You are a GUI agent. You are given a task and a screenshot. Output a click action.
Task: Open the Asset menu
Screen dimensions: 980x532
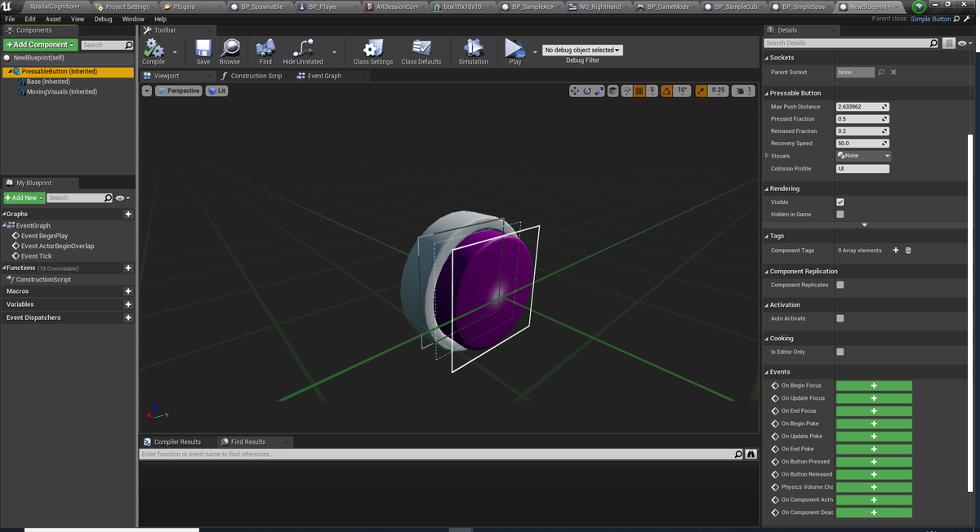(53, 19)
